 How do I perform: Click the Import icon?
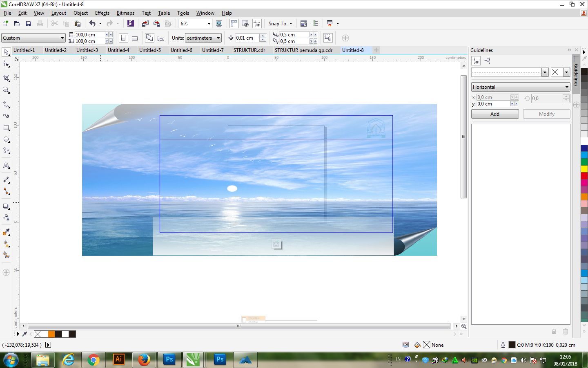point(145,23)
